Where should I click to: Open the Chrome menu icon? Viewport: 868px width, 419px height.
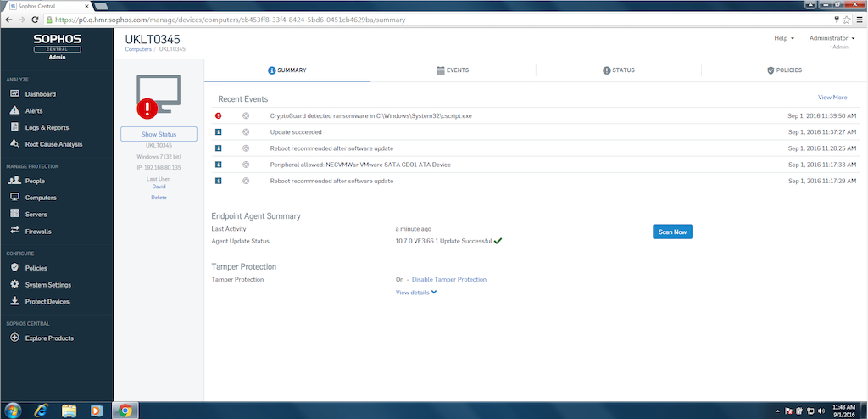pyautogui.click(x=860, y=20)
